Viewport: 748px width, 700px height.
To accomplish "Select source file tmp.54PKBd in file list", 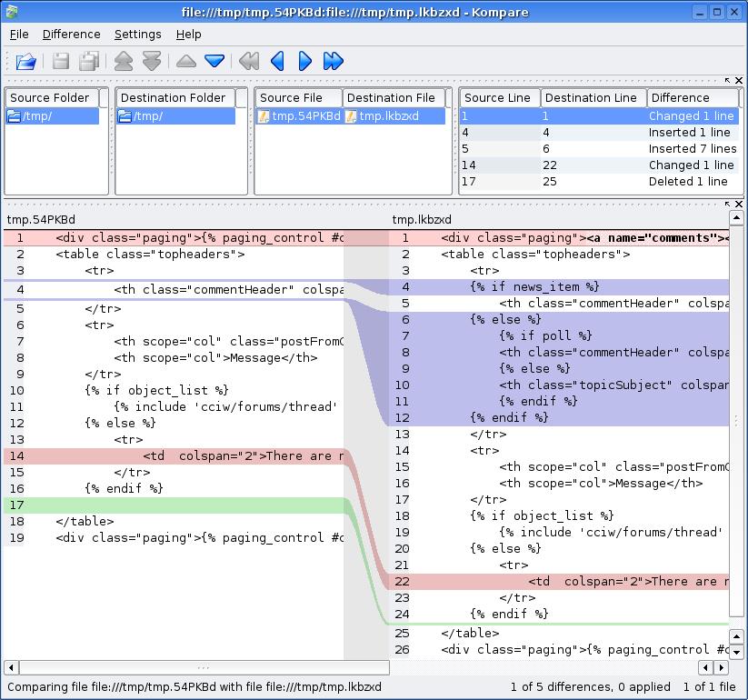I will pos(299,116).
